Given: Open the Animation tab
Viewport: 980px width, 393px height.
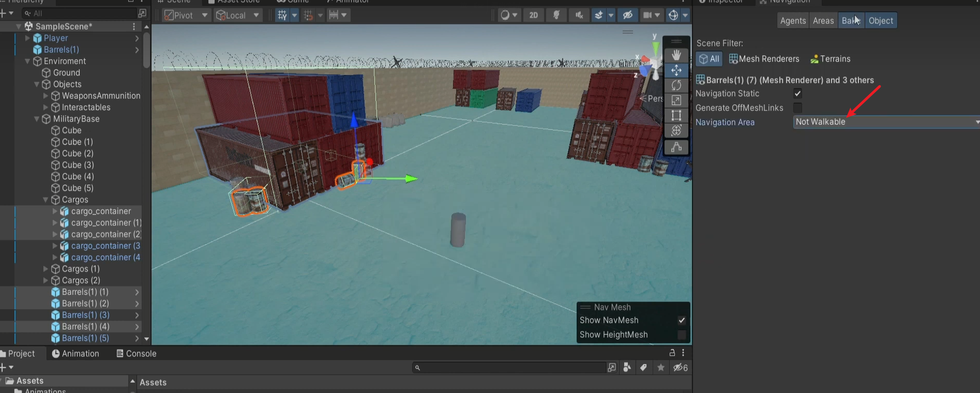Looking at the screenshot, I should (76, 354).
